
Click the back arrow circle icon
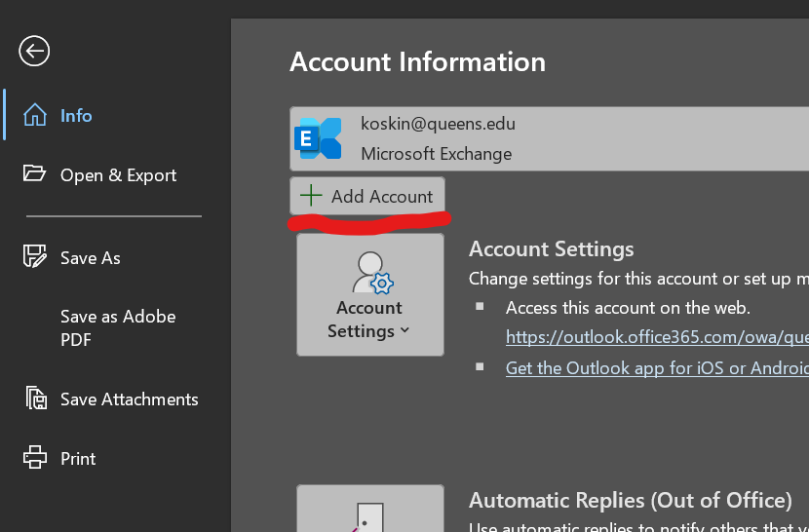tap(34, 51)
